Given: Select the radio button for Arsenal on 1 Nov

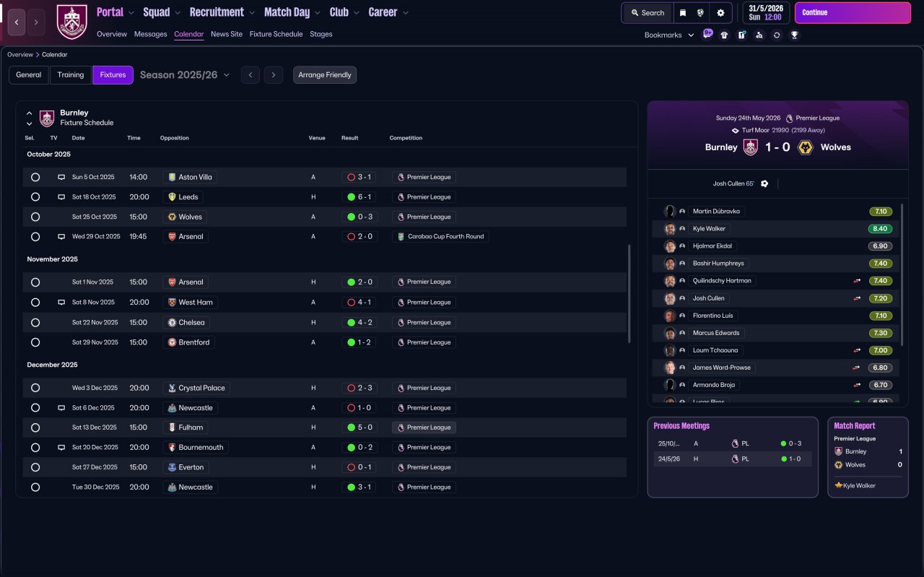Looking at the screenshot, I should pos(35,282).
